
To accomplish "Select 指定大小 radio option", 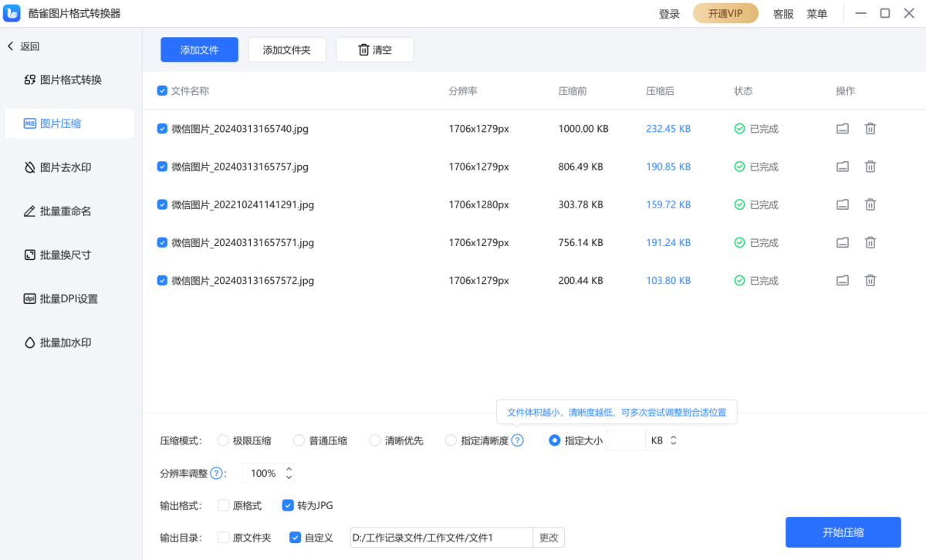I will 554,440.
